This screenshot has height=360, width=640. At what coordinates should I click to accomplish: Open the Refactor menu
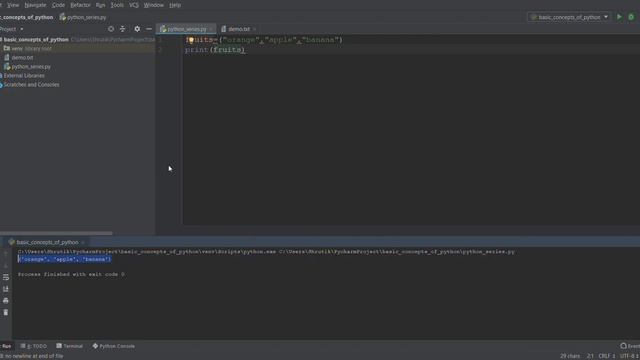click(x=80, y=5)
